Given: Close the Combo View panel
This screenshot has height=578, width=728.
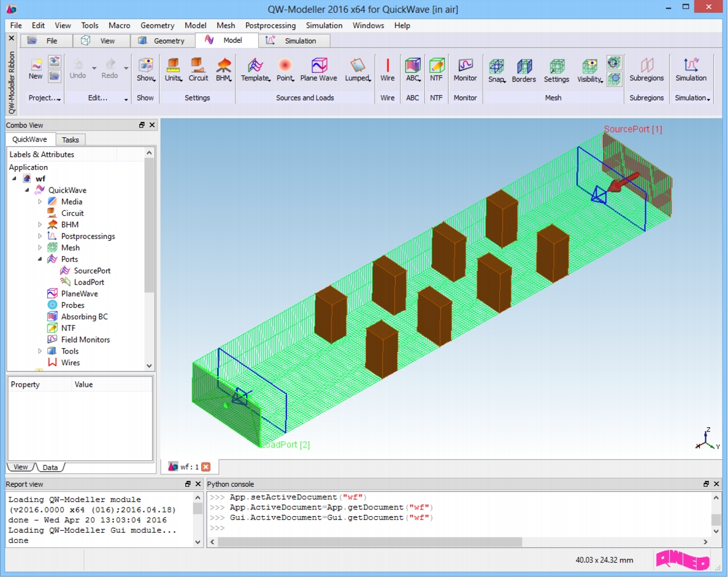Looking at the screenshot, I should (x=152, y=125).
